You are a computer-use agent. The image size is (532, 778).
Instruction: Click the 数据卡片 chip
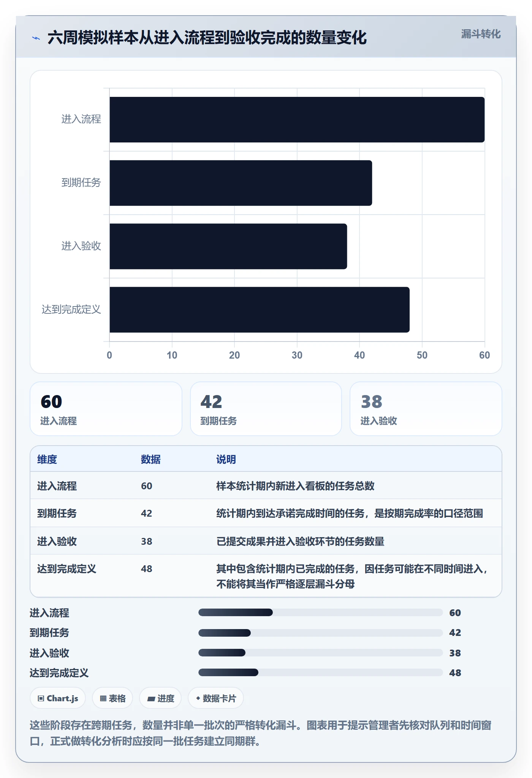tap(216, 698)
